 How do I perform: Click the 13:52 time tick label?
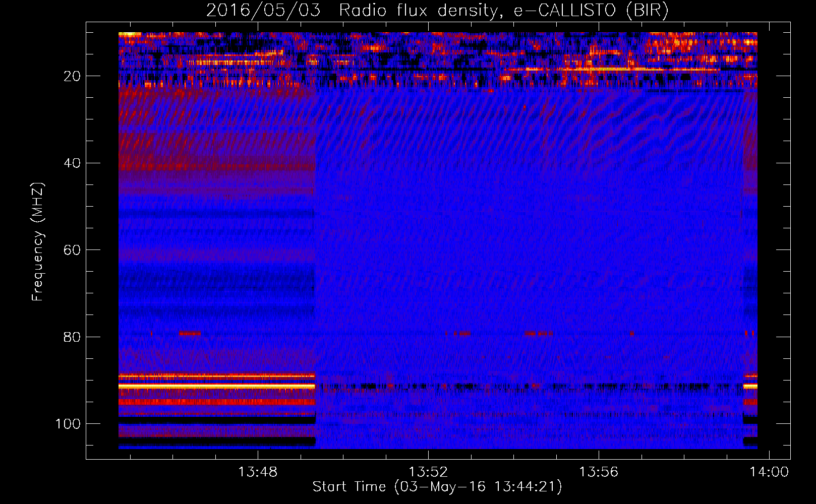[428, 472]
